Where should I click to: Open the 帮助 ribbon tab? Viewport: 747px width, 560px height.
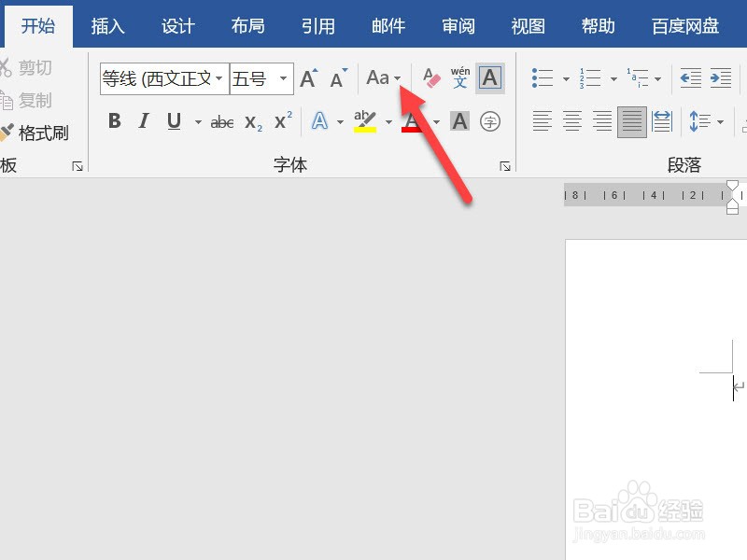[x=599, y=26]
